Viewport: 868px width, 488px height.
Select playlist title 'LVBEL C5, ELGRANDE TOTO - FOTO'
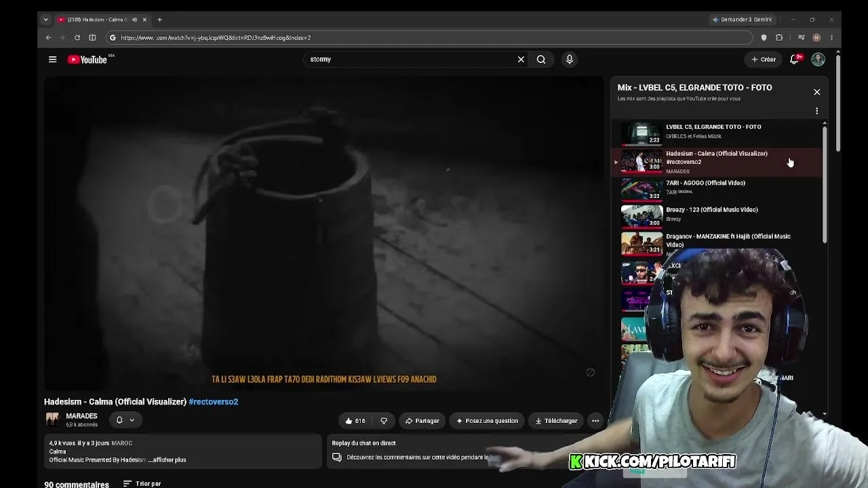click(x=713, y=127)
